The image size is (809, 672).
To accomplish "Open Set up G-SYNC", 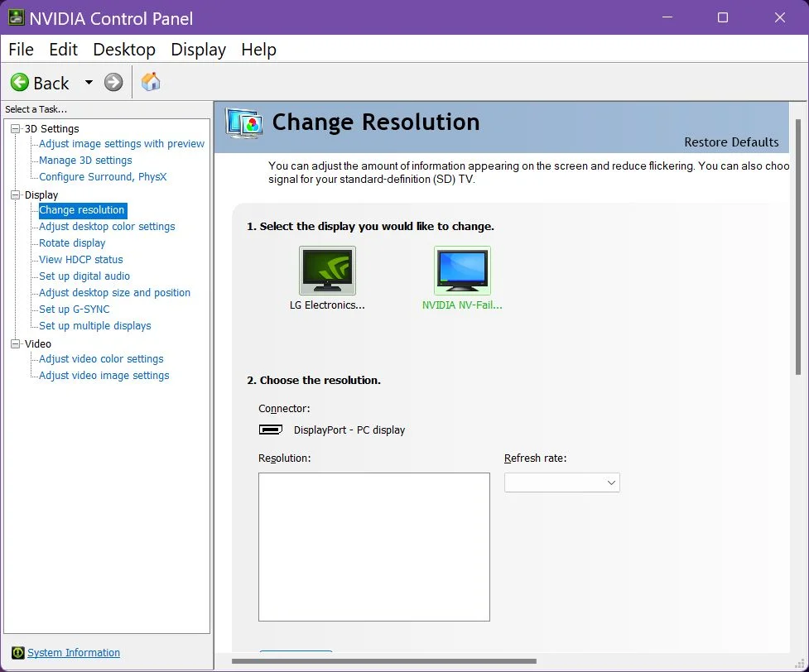I will 75,309.
